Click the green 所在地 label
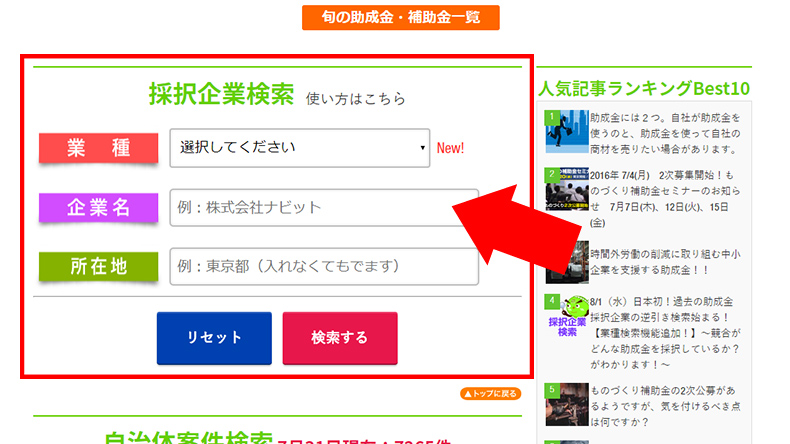 point(98,267)
